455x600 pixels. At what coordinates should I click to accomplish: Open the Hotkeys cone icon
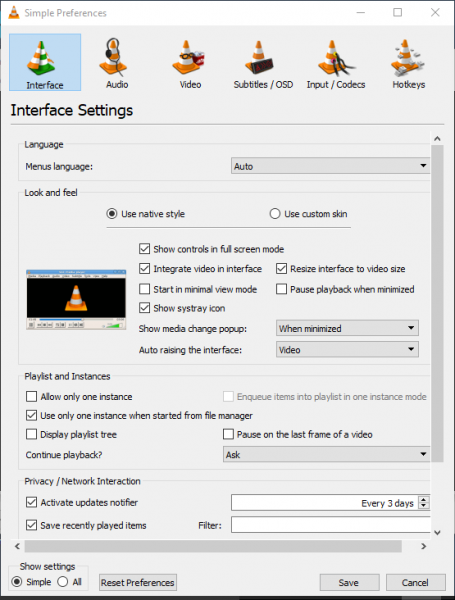coord(407,57)
